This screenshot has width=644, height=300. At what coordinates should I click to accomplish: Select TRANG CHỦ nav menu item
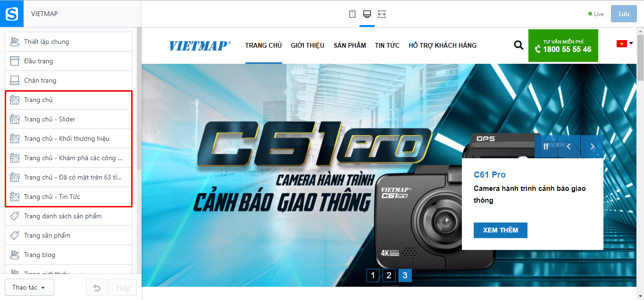[263, 45]
